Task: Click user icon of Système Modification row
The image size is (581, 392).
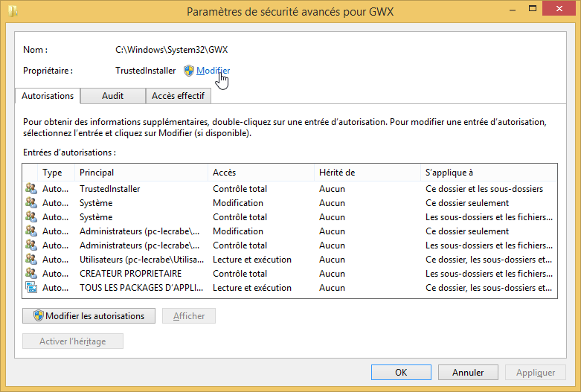Action: tap(31, 202)
